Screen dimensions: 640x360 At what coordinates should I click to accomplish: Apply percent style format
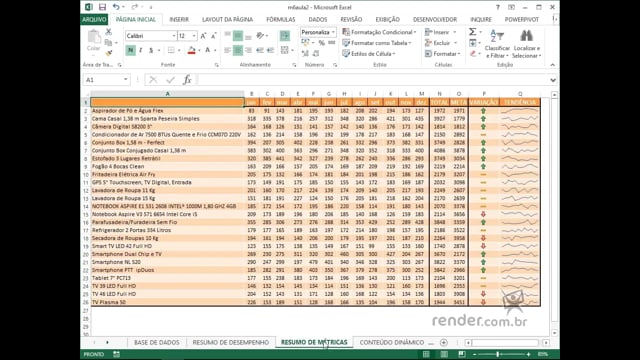[x=322, y=43]
